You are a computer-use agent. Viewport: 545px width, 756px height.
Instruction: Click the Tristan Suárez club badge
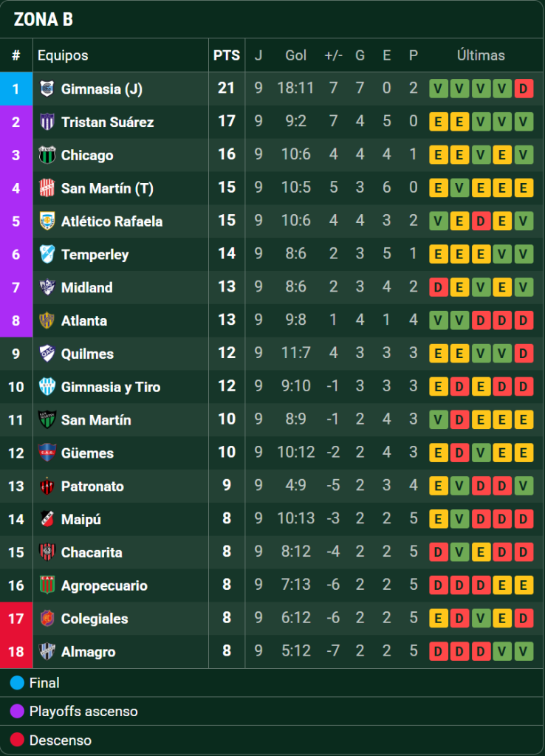coord(47,122)
